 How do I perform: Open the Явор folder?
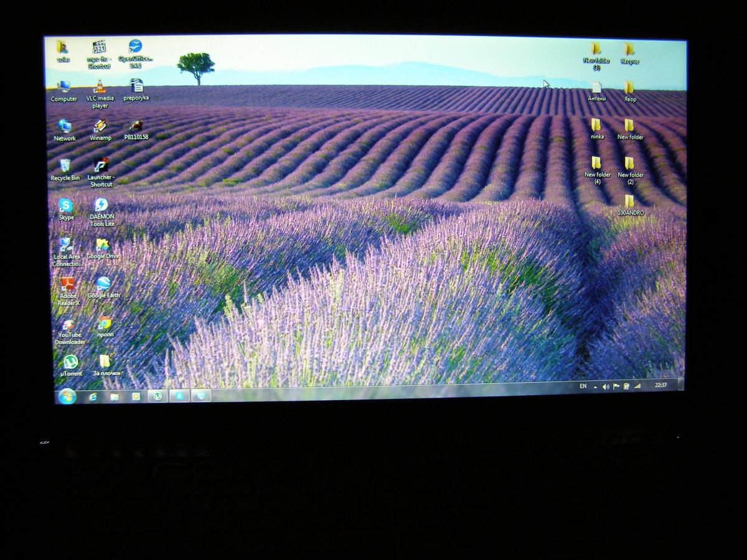click(x=629, y=88)
